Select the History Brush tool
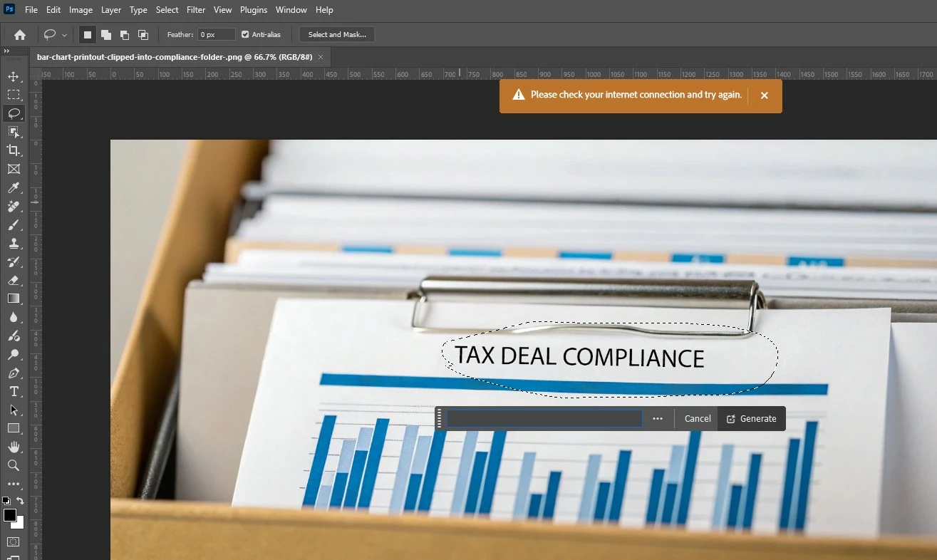Image resolution: width=937 pixels, height=560 pixels. [14, 262]
